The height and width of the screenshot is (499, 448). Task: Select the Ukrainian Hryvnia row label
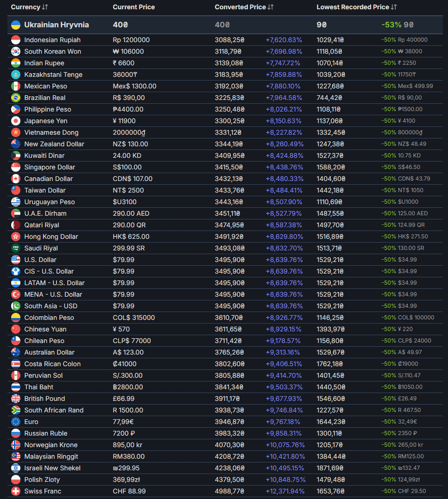56,25
